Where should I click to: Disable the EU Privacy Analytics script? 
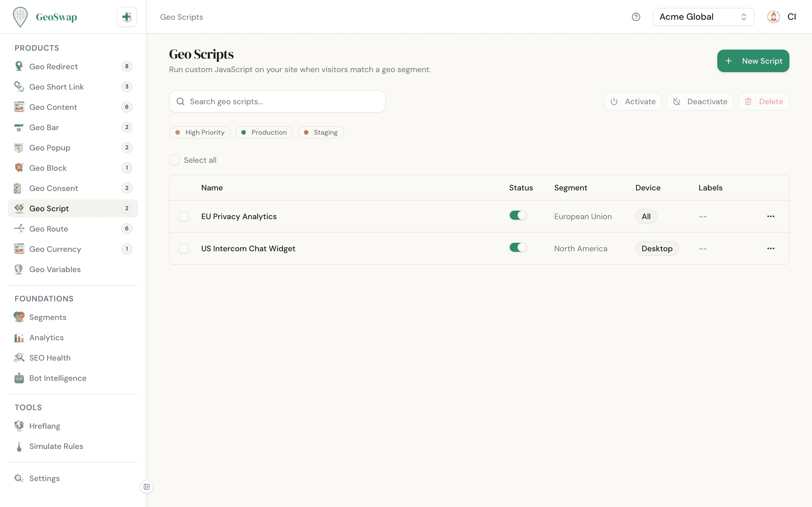point(518,215)
